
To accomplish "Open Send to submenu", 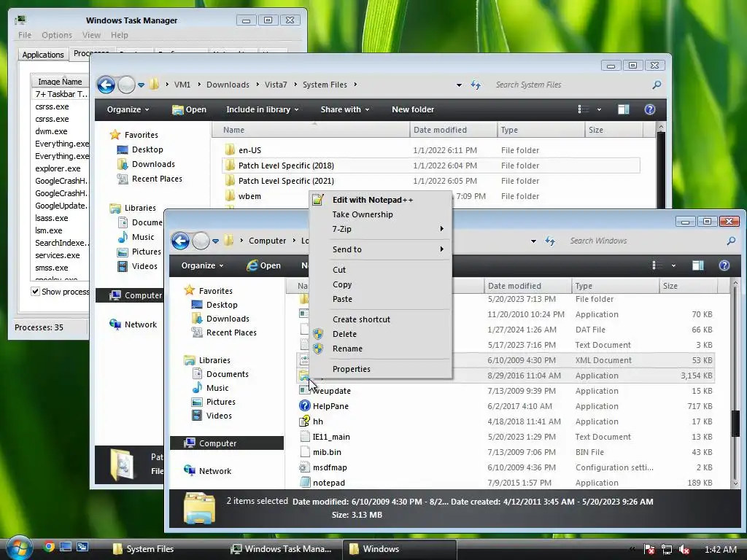I will pos(380,249).
